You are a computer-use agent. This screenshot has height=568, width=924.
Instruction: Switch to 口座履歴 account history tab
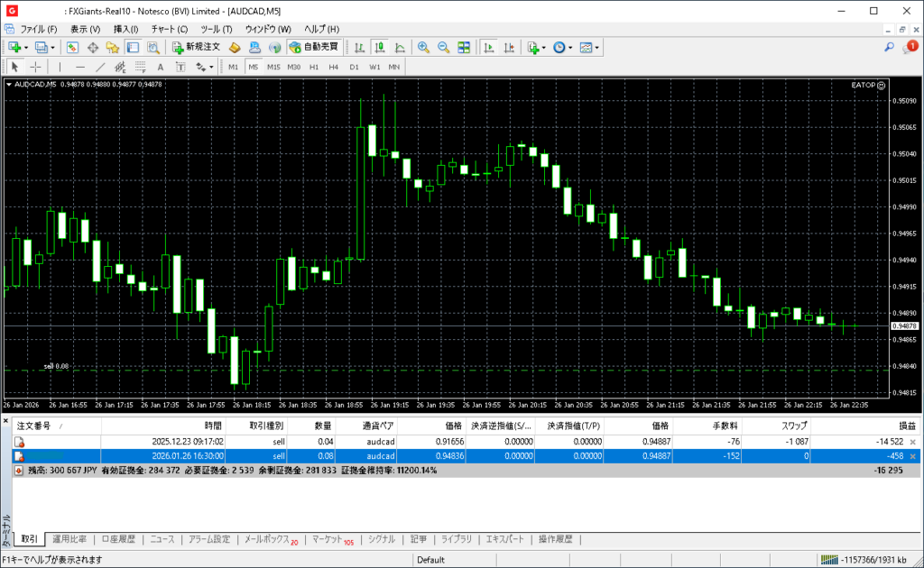click(x=118, y=539)
